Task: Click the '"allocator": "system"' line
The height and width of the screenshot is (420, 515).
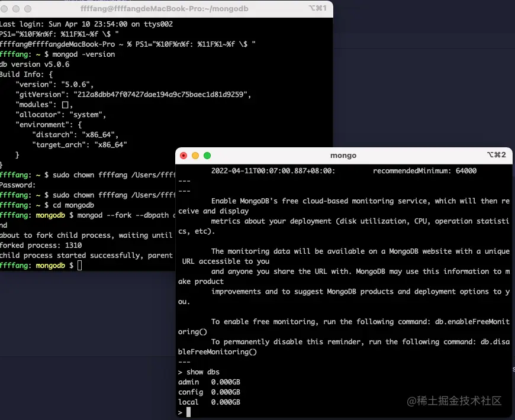Action: [x=61, y=115]
